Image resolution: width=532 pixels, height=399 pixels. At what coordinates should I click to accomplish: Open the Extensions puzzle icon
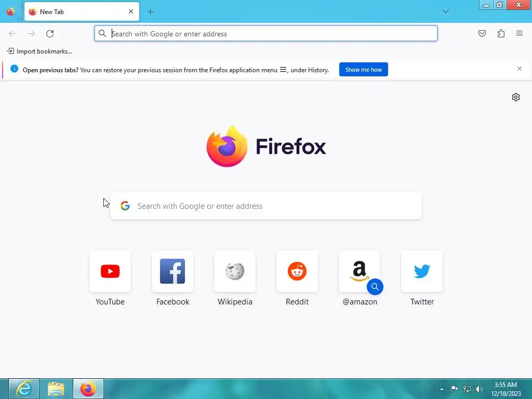tap(501, 33)
